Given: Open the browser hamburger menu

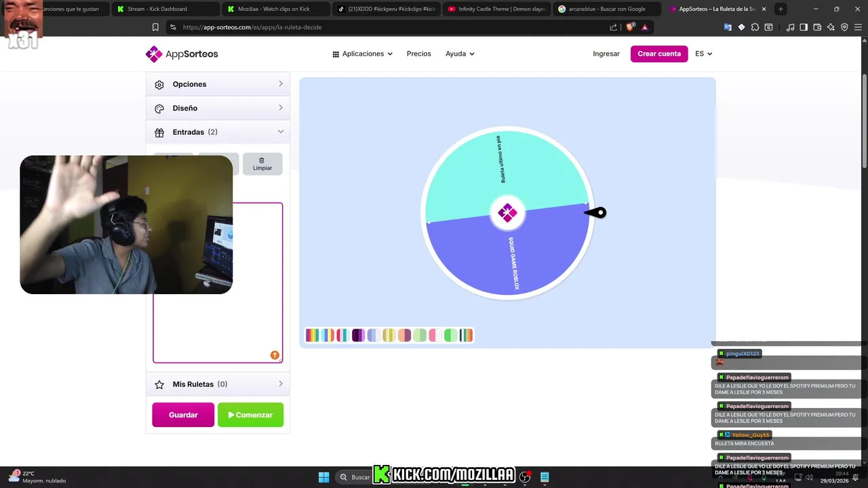Looking at the screenshot, I should click(858, 27).
